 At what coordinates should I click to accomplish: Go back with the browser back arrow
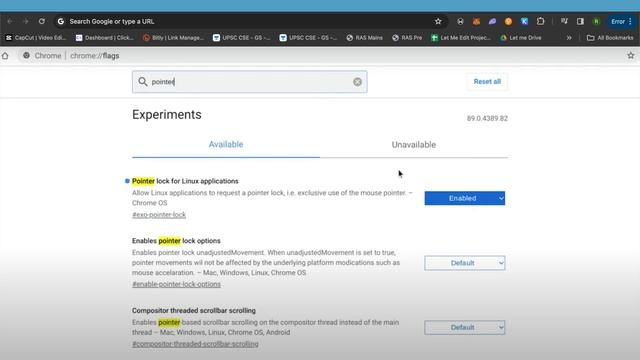9,21
